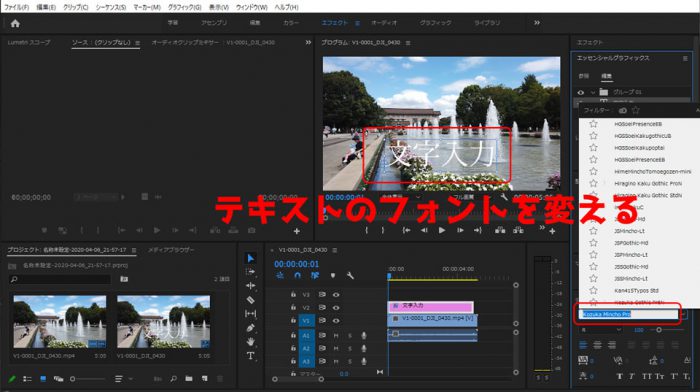This screenshot has height=392, width=700.
Task: Collapse Group 01 layer chevron
Action: click(x=593, y=92)
